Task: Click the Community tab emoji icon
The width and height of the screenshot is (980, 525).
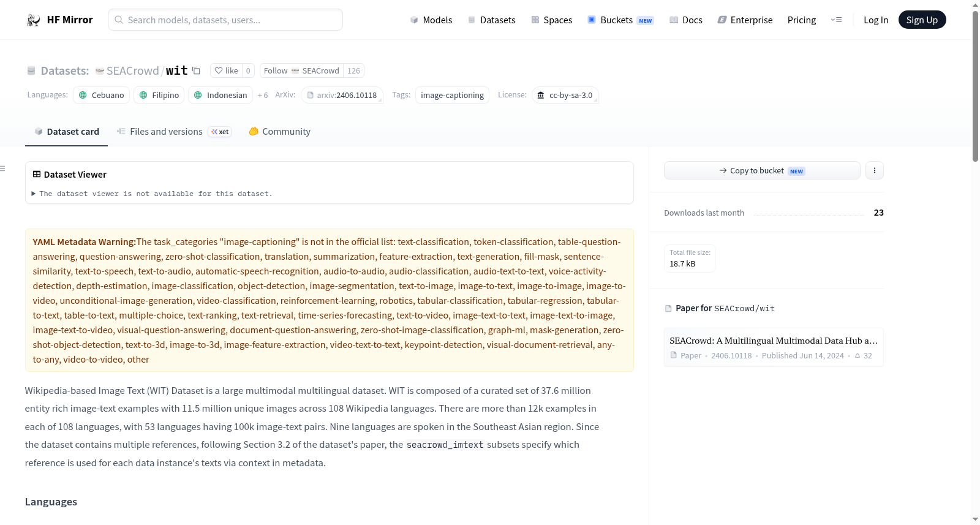Action: [254, 131]
